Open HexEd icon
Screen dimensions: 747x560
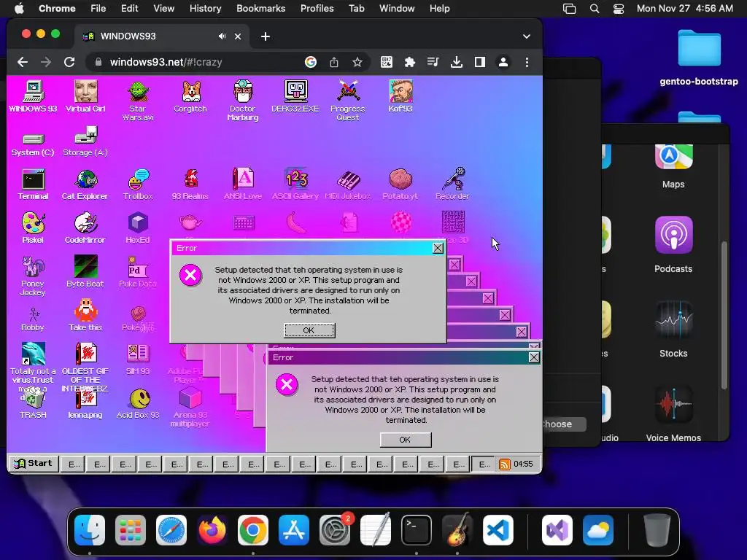click(138, 228)
